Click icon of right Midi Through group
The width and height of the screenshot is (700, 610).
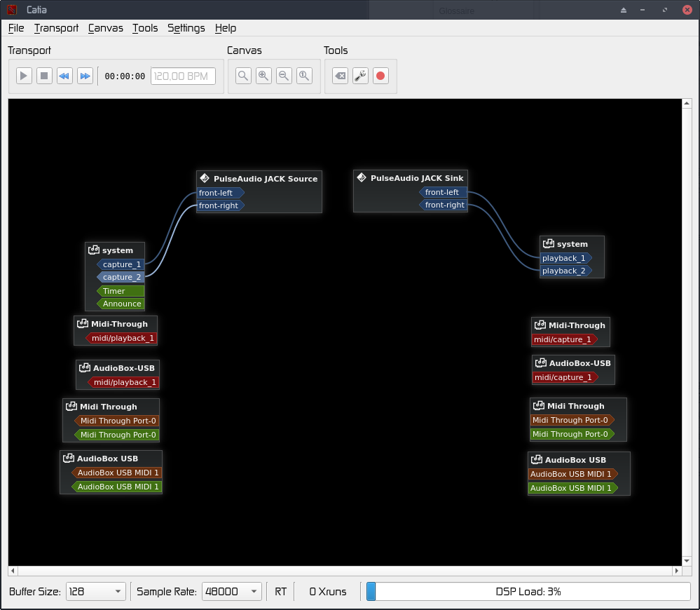click(x=539, y=405)
